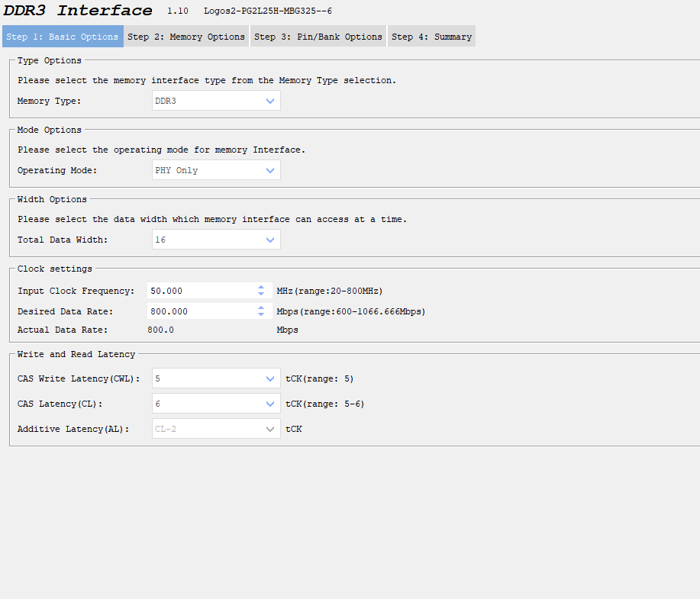Screen dimensions: 700x599
Task: Click the 'Actual Data Rate:' label
Action: click(63, 330)
